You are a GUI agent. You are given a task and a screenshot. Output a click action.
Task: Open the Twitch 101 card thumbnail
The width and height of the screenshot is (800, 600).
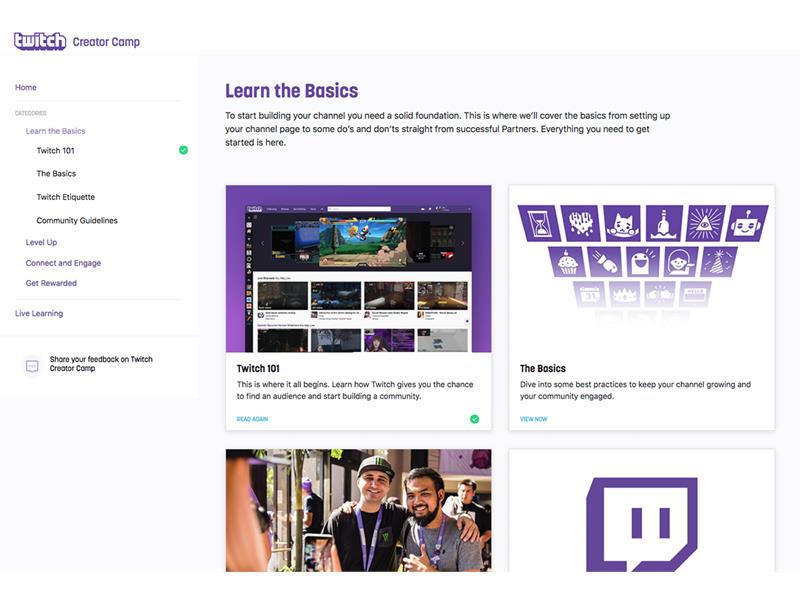359,269
